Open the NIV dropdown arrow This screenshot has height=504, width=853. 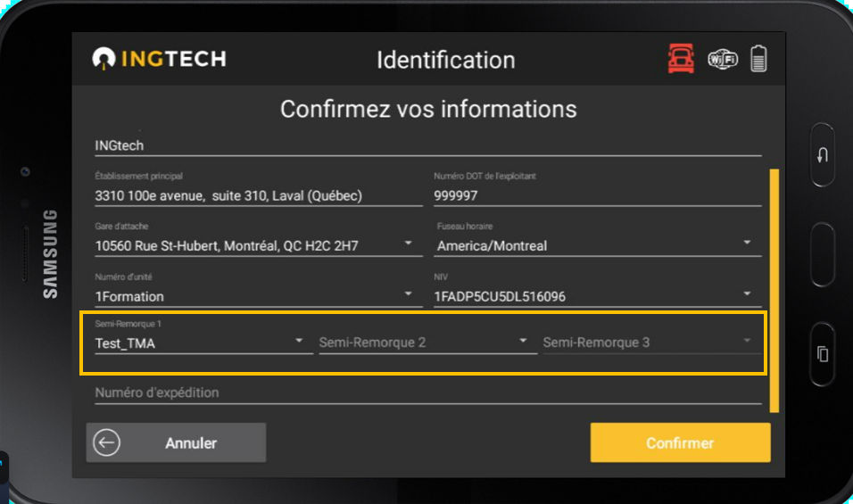click(747, 293)
